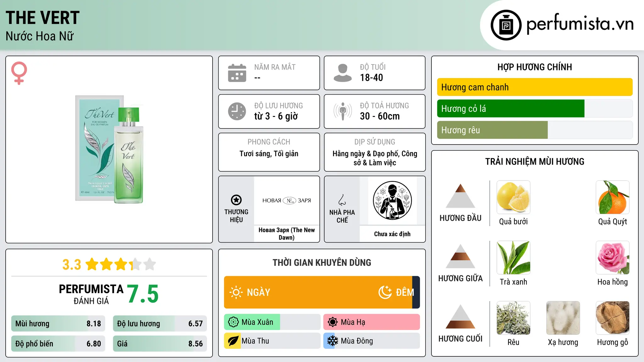Select the Trà xanh green tea image
The height and width of the screenshot is (362, 644).
point(514,258)
